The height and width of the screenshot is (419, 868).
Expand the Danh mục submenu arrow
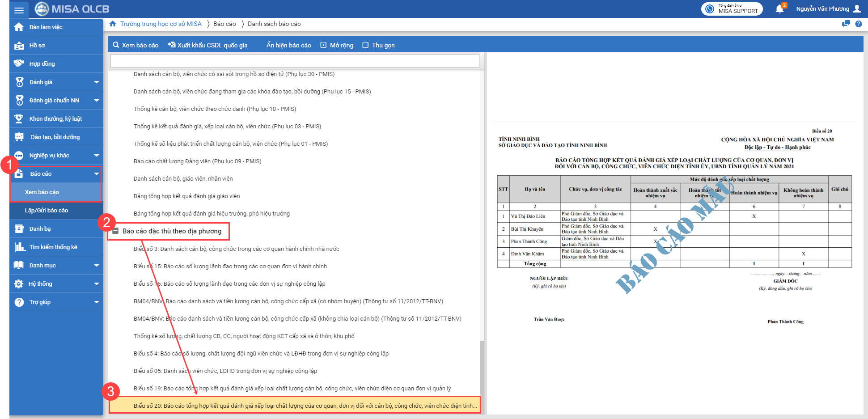tap(96, 266)
